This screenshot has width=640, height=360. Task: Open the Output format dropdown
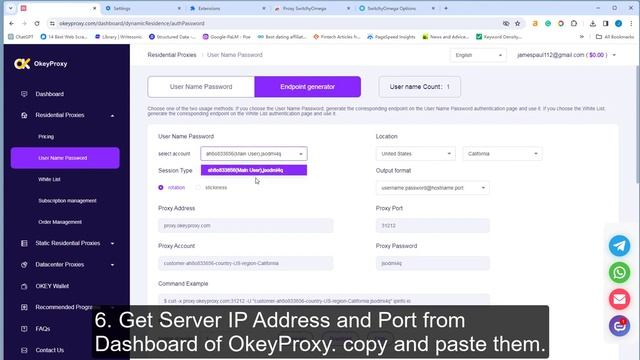tap(433, 188)
